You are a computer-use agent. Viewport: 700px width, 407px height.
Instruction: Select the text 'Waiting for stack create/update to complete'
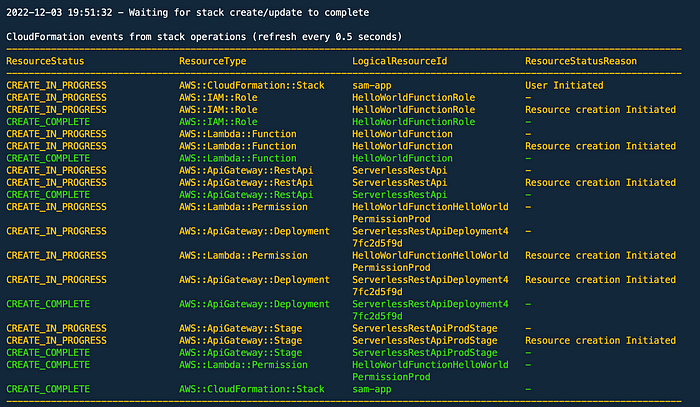click(x=249, y=12)
